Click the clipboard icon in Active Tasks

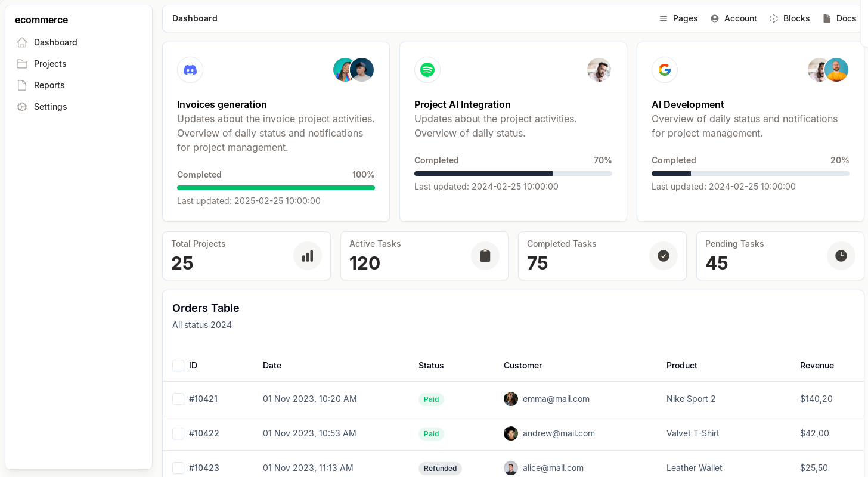(x=485, y=256)
